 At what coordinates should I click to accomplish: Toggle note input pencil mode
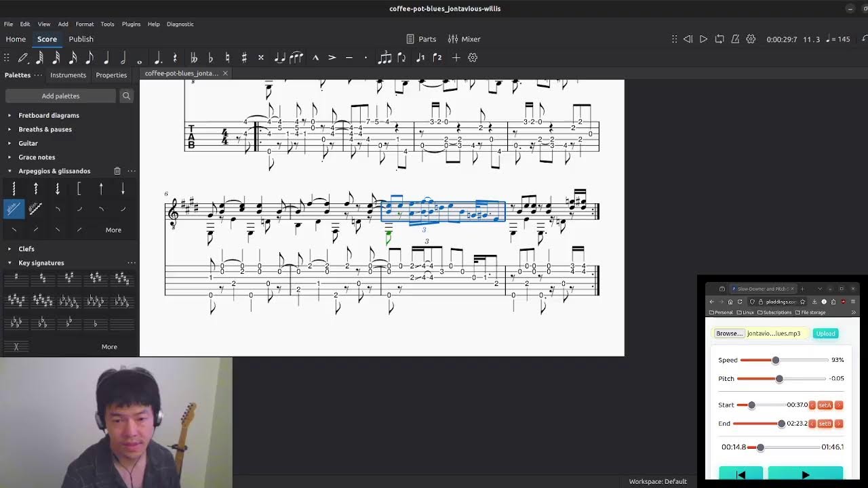click(23, 58)
